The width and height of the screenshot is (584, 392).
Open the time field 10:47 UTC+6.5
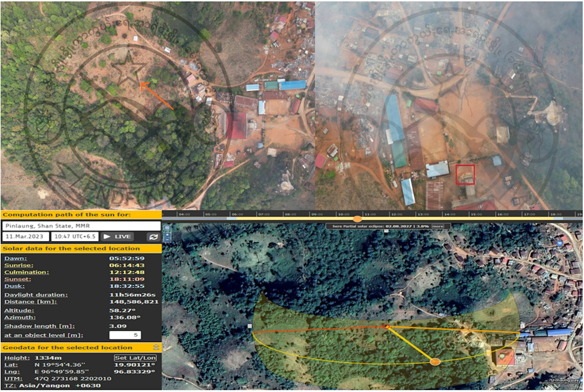tap(75, 237)
